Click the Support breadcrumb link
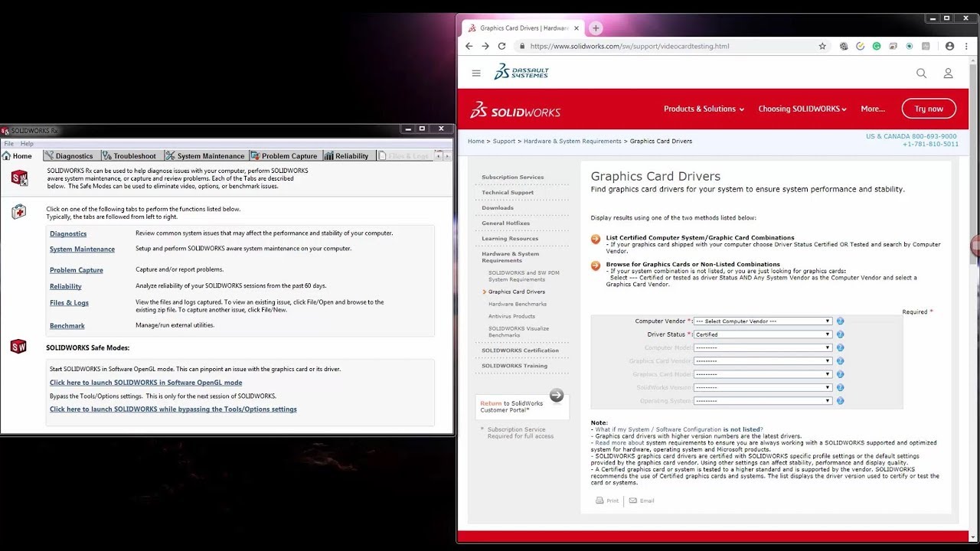The image size is (980, 551). click(504, 141)
